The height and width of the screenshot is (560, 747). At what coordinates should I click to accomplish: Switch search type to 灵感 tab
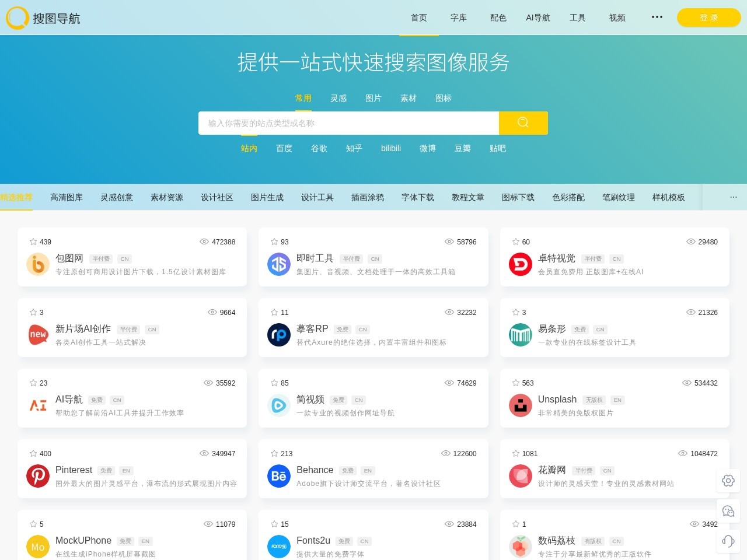click(338, 98)
